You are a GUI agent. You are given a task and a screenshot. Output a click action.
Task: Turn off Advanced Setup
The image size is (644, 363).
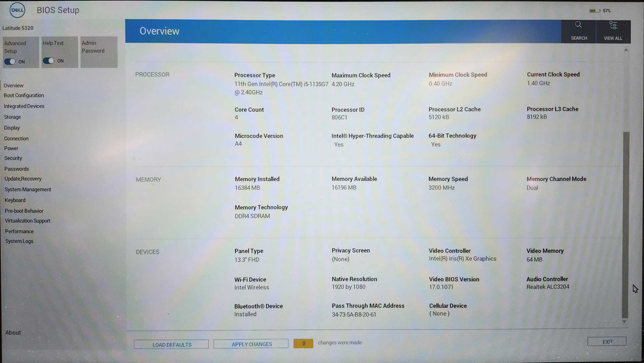coord(10,61)
